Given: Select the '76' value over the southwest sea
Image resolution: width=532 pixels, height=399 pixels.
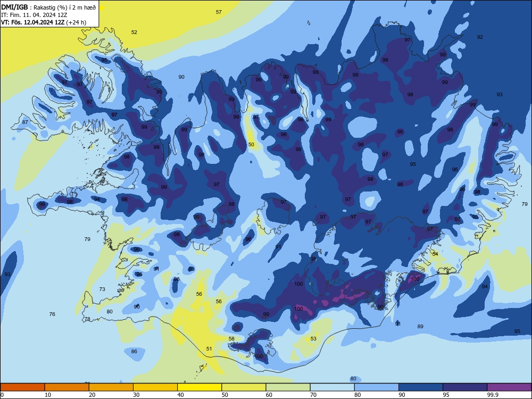Looking at the screenshot, I should 52,314.
